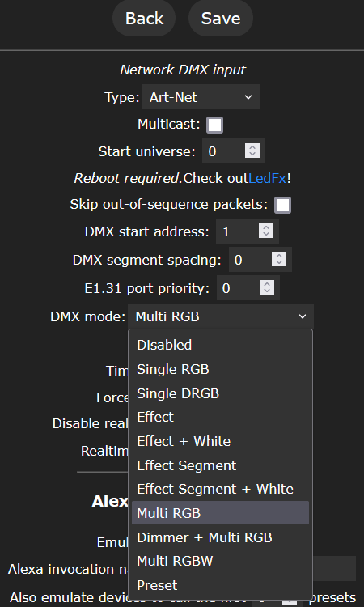This screenshot has height=607, width=364.
Task: Click the Back button
Action: click(x=144, y=18)
